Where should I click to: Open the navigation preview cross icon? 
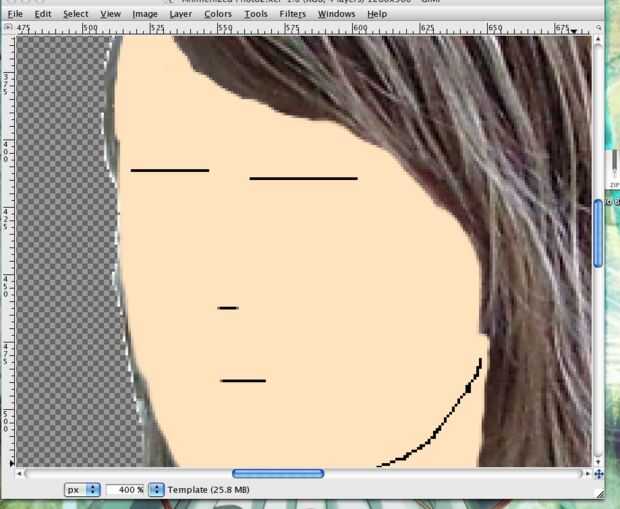(x=598, y=474)
